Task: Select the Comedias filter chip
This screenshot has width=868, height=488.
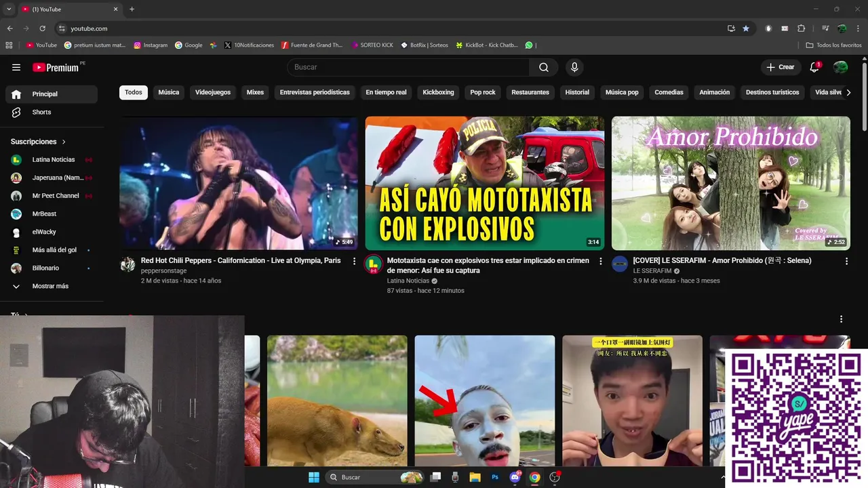Action: pos(669,92)
